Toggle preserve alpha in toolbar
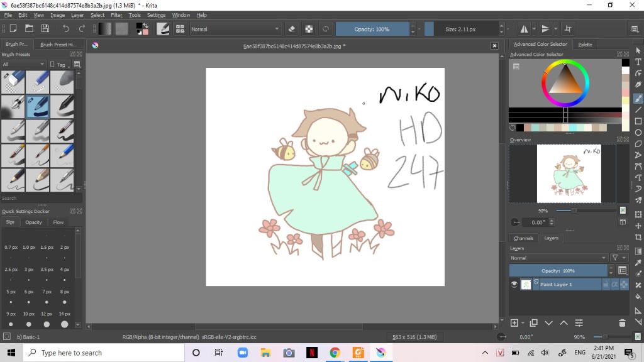644x362 pixels. (x=309, y=29)
